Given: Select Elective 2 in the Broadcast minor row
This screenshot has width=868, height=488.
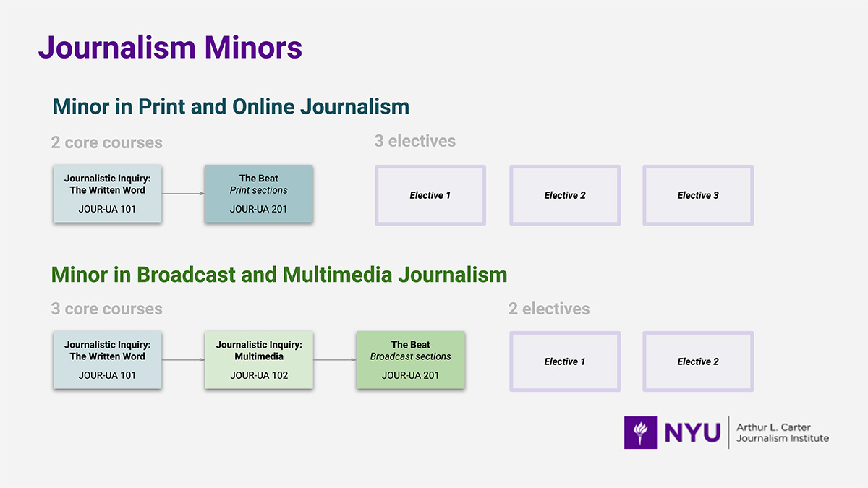Looking at the screenshot, I should click(698, 361).
